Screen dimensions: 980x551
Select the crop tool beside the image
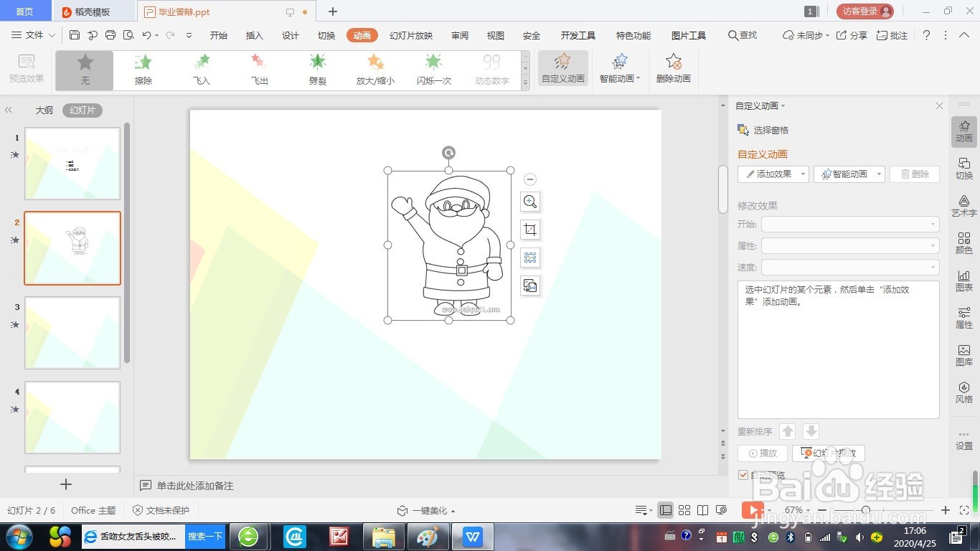click(529, 230)
